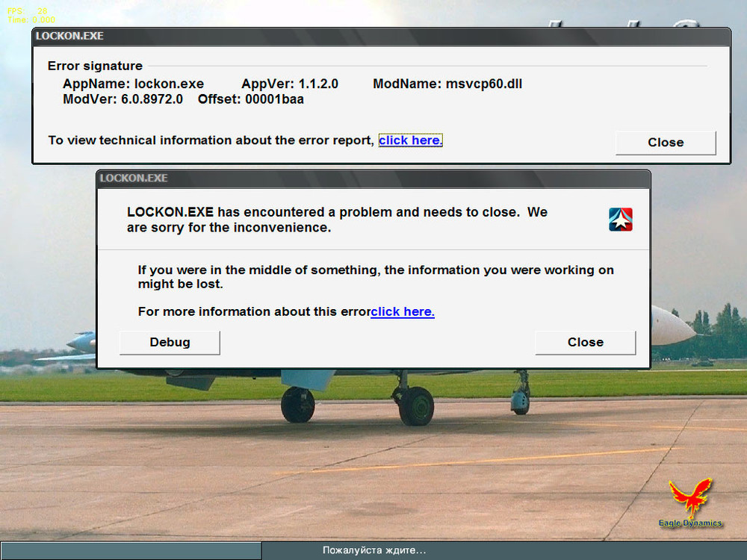
Task: Click the Lock On star icon
Action: click(x=620, y=220)
